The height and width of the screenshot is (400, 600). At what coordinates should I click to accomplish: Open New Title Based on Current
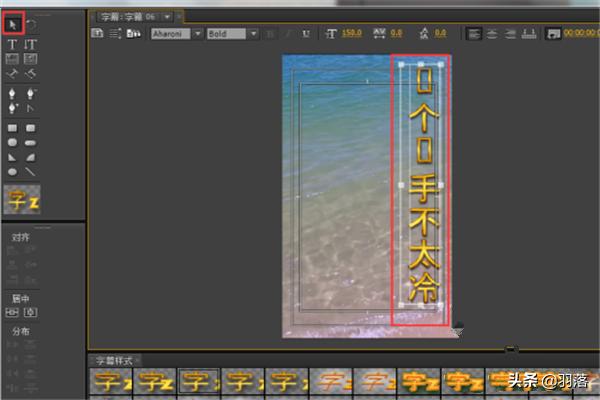[97, 33]
